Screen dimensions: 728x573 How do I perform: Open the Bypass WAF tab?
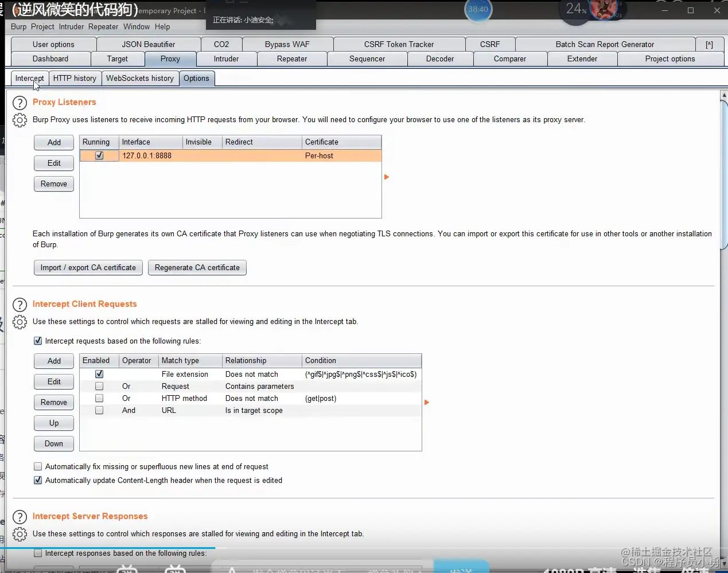click(287, 44)
